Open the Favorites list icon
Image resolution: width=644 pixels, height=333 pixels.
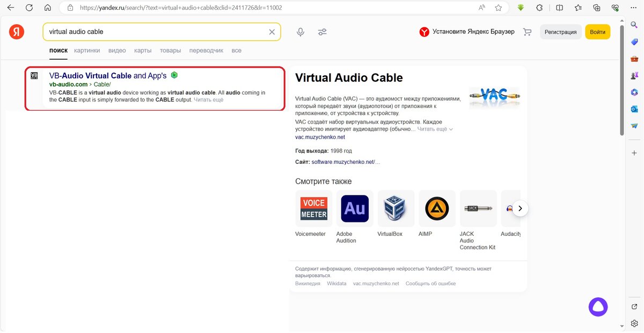[x=578, y=8]
